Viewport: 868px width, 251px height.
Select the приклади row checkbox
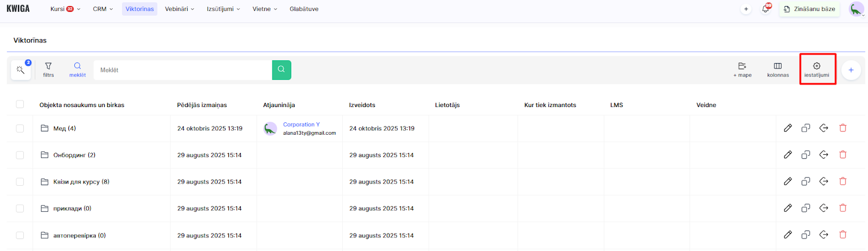click(x=20, y=209)
